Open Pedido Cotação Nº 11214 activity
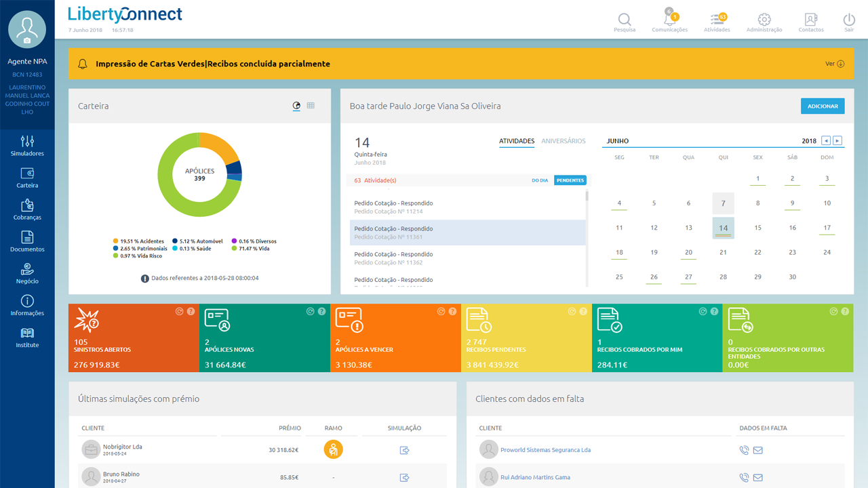Image resolution: width=868 pixels, height=488 pixels. point(468,207)
